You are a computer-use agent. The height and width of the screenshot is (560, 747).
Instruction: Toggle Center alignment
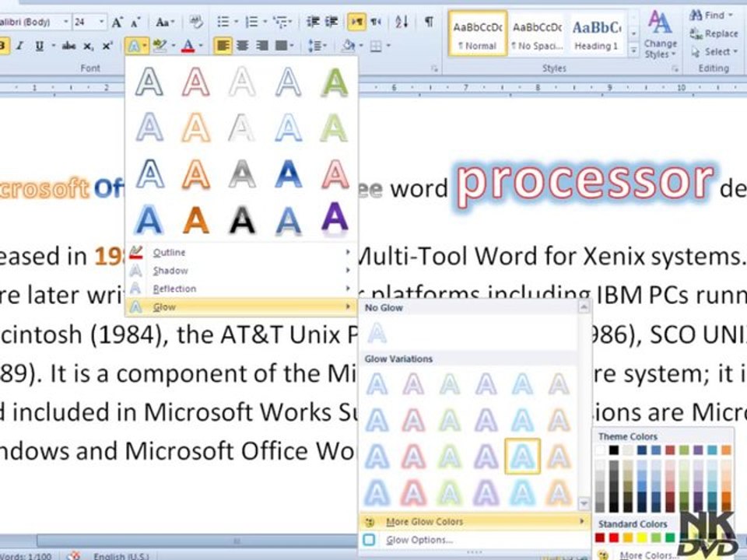[x=243, y=46]
